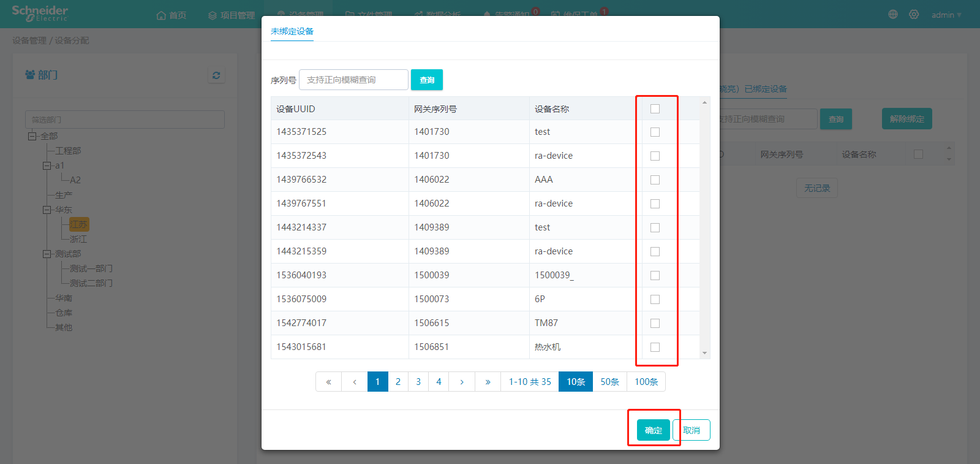Toggle background table header checkbox

pos(918,154)
